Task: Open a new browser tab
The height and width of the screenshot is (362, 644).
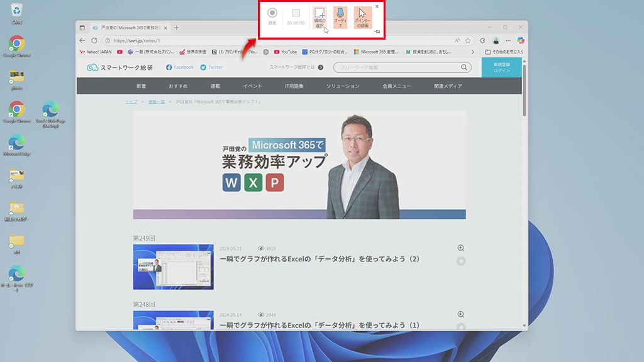Action: 177,28
